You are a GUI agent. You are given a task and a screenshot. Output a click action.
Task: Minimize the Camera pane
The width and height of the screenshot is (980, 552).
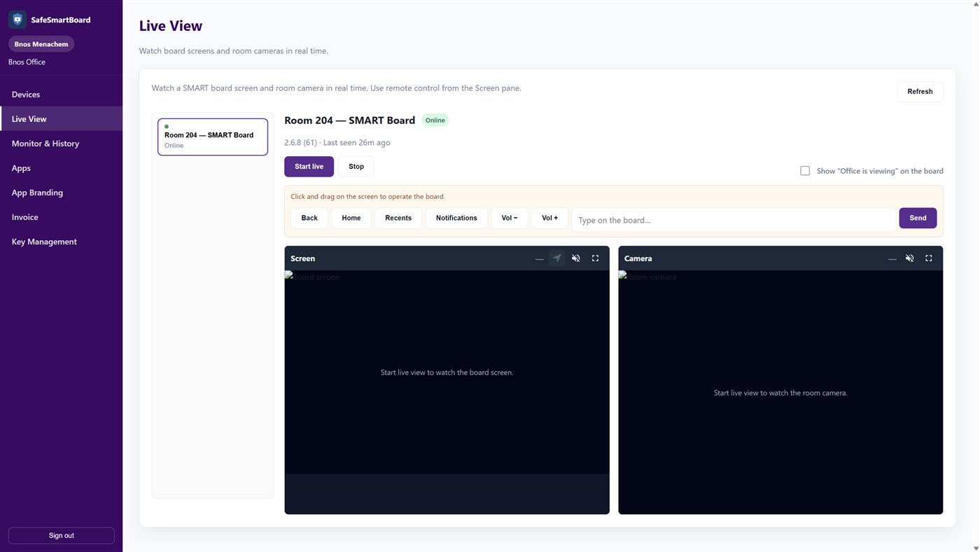pyautogui.click(x=892, y=258)
